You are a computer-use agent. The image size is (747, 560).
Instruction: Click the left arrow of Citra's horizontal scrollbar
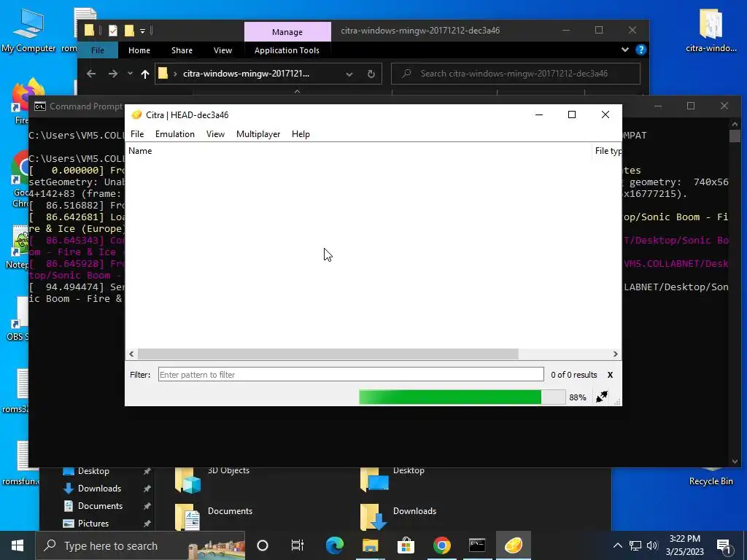tap(131, 354)
